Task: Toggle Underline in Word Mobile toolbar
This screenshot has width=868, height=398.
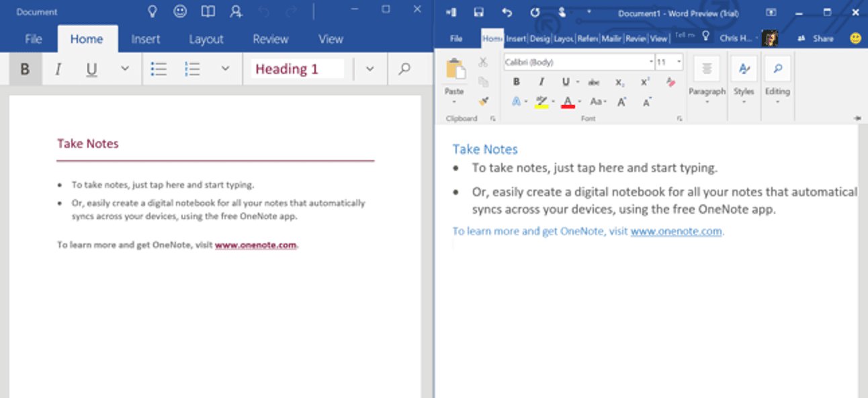Action: tap(91, 69)
